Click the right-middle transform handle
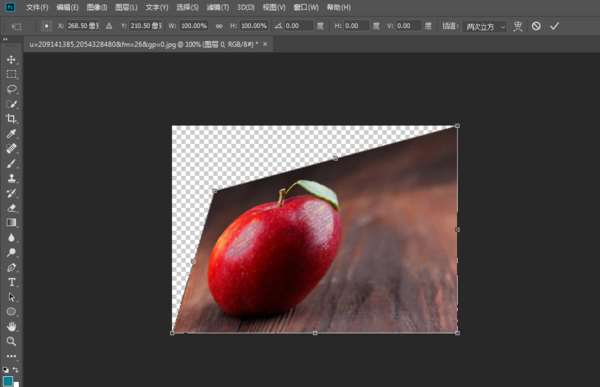 click(457, 229)
